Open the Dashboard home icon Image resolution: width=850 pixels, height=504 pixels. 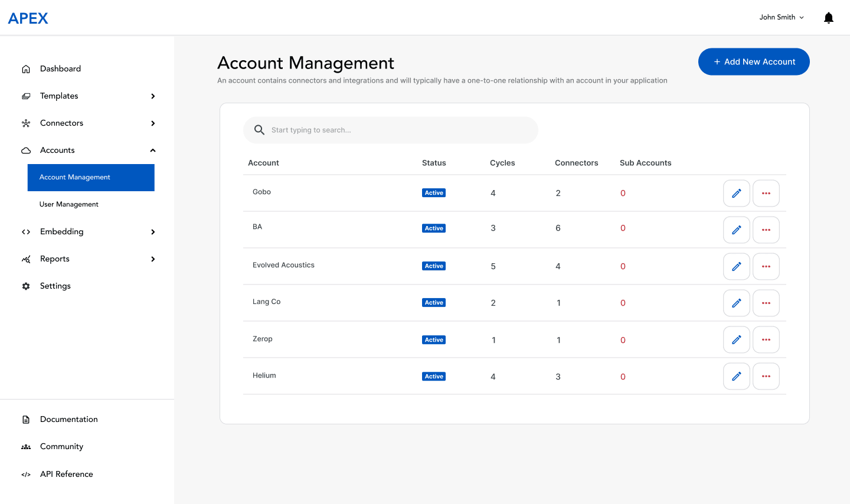click(26, 68)
